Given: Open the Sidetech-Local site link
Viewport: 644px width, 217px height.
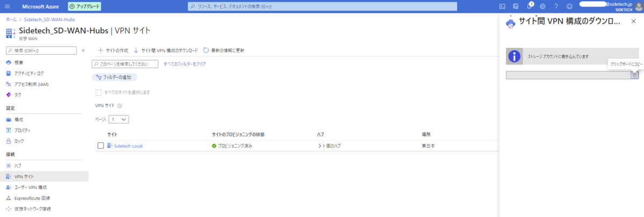Looking at the screenshot, I should click(128, 146).
